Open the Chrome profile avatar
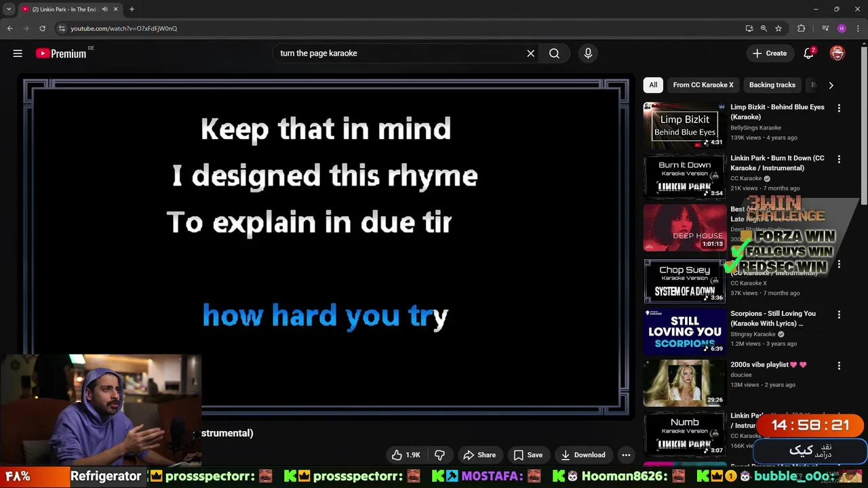Screen dimensions: 868x488 (x=842, y=28)
